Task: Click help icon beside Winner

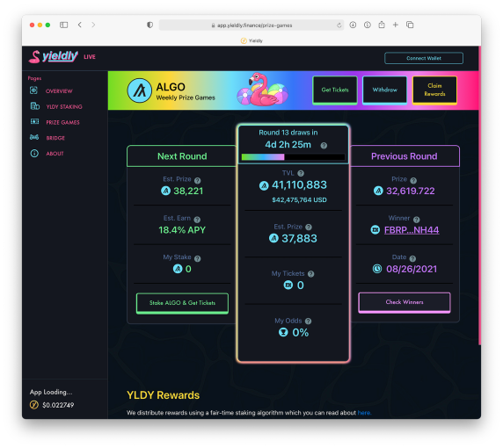Action: [417, 220]
